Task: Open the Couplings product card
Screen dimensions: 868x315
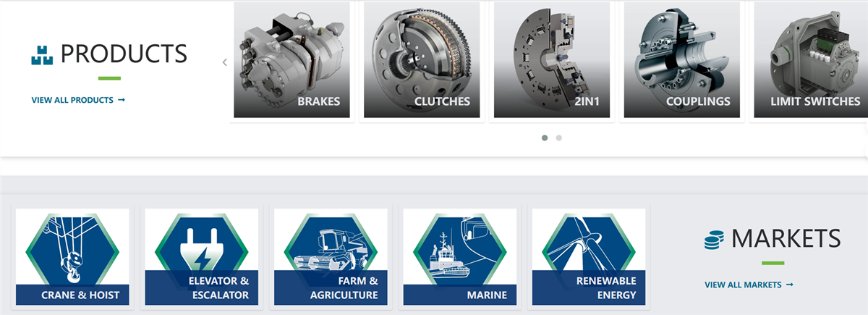Action: 682,59
